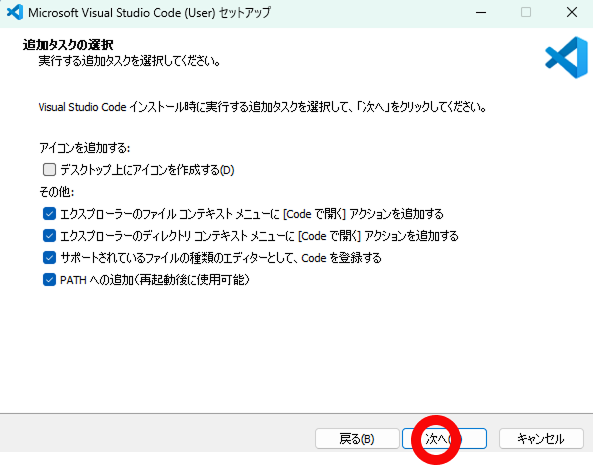Uncheck エクスプローラーのディレクトリ コンテキスト メニュー option
Screen dimensions: 593x465
click(50, 236)
